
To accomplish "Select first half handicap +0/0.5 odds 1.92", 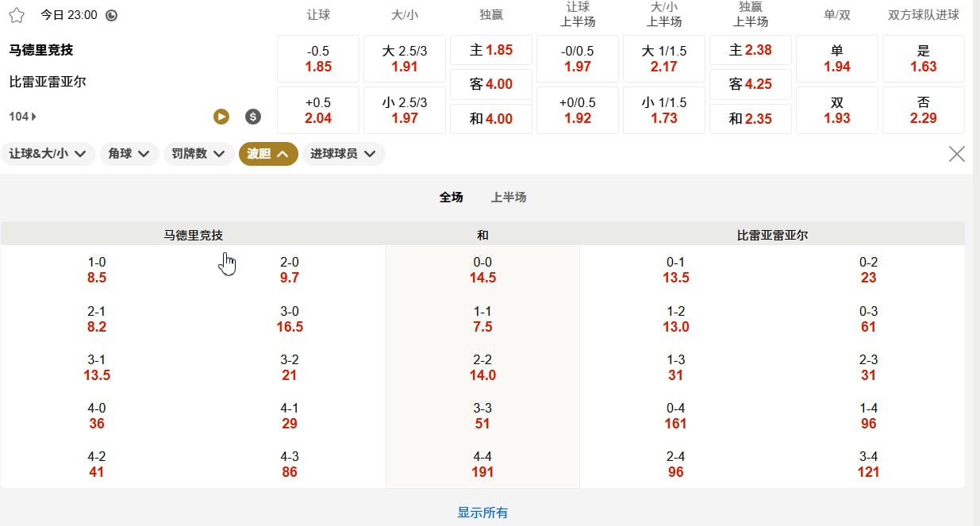I will [x=578, y=110].
